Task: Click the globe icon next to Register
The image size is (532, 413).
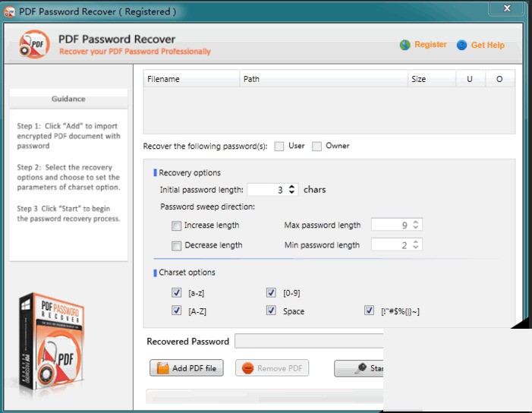Action: (x=405, y=45)
